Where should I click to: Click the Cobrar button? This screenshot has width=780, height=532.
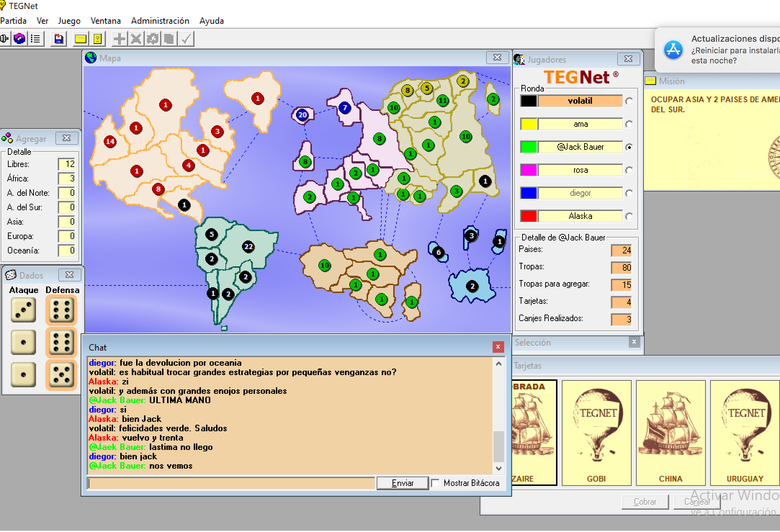click(645, 501)
